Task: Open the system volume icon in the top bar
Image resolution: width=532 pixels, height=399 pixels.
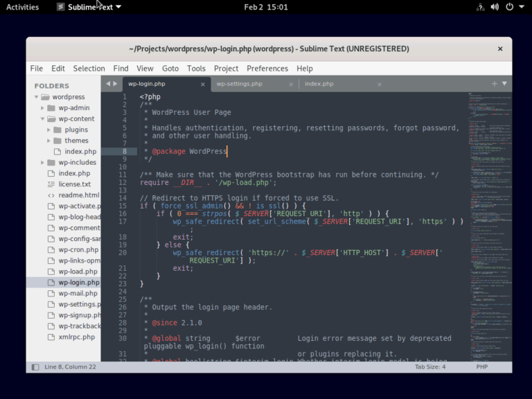Action: click(495, 7)
